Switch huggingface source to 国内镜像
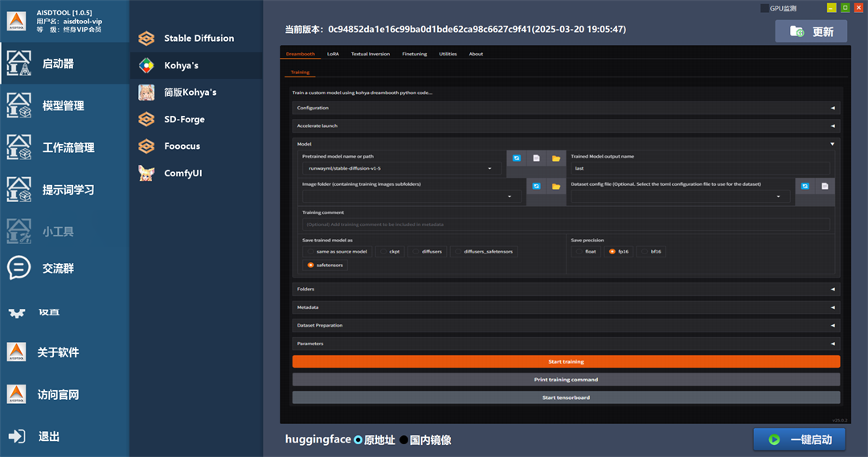The width and height of the screenshot is (868, 457). 404,440
